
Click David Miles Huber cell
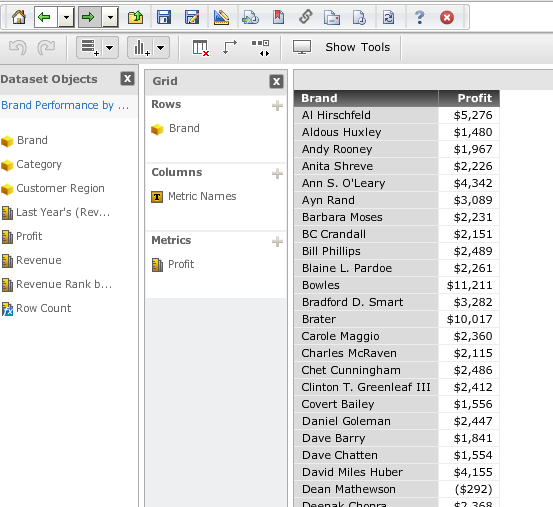click(366, 472)
